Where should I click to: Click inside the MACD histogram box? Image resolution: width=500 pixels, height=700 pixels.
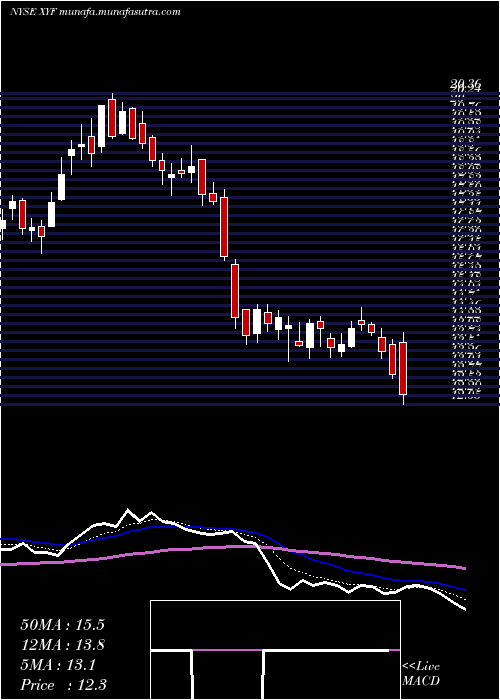coord(275,650)
